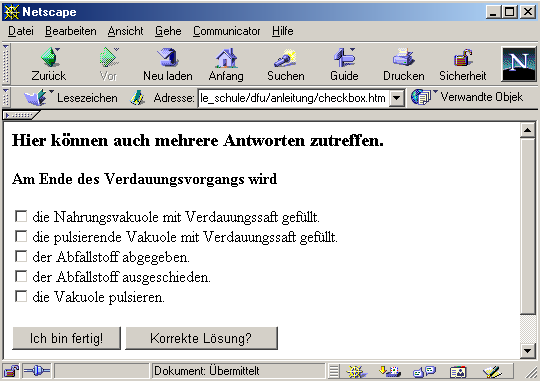Click the scrollbar up arrow
540x381 pixels.
(x=528, y=130)
